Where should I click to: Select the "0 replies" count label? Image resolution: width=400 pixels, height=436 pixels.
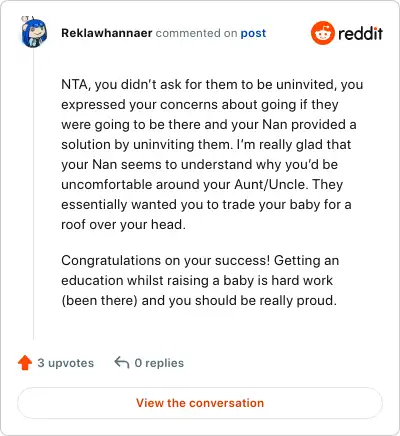(159, 363)
